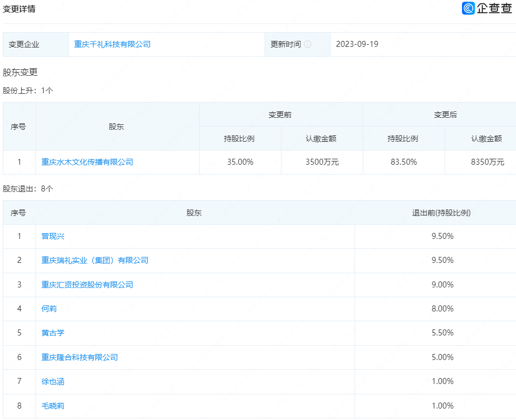Open the 何莉 shareholder link
This screenshot has height=420, width=516.
pyautogui.click(x=49, y=309)
